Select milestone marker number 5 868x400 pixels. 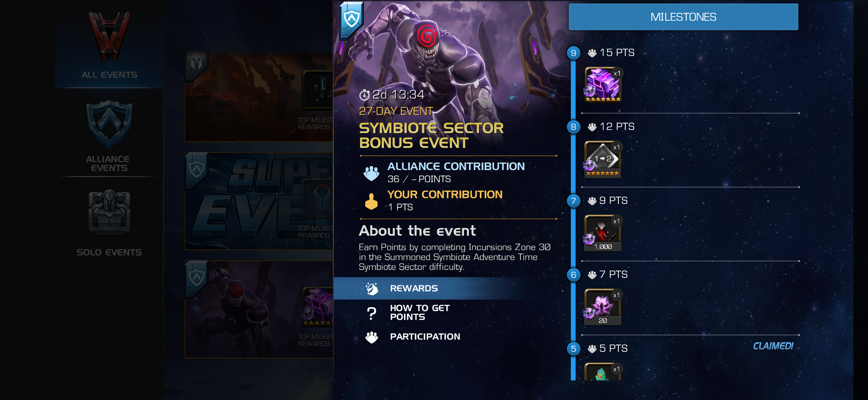click(x=574, y=349)
